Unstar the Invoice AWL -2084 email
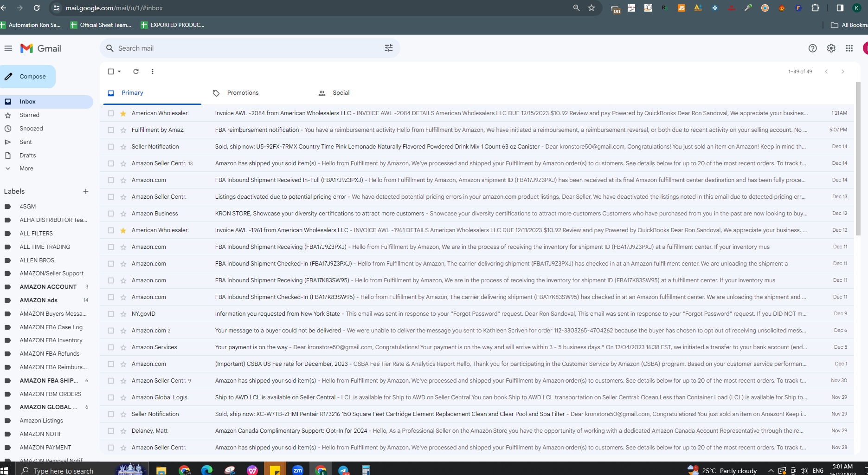The image size is (868, 475). [123, 113]
